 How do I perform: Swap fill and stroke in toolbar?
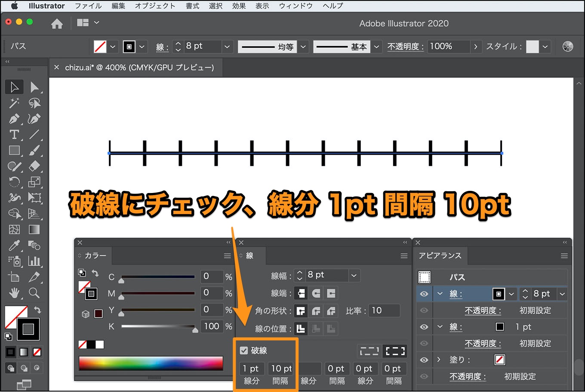click(37, 309)
